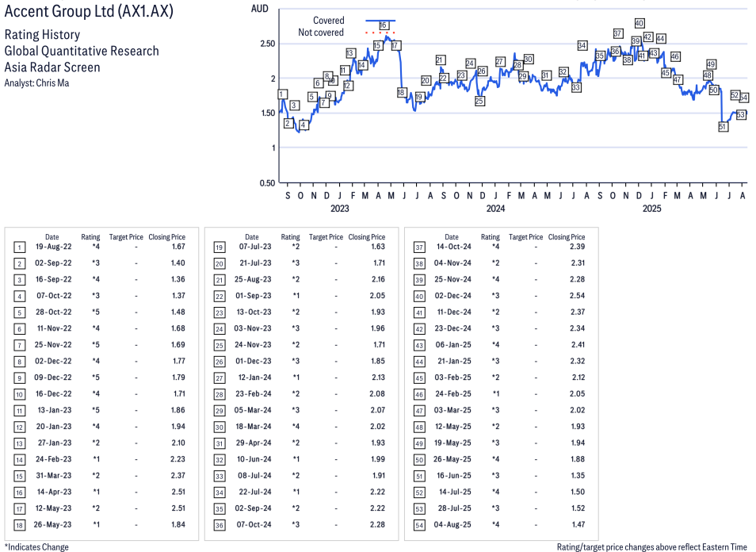Click the *4 rating in the 18-Mar-24 row
Viewport: 756px width, 552px height.
(x=296, y=427)
